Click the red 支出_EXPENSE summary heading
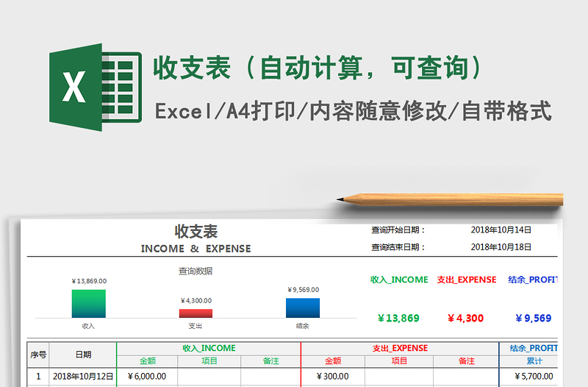The width and height of the screenshot is (588, 387). 467,280
